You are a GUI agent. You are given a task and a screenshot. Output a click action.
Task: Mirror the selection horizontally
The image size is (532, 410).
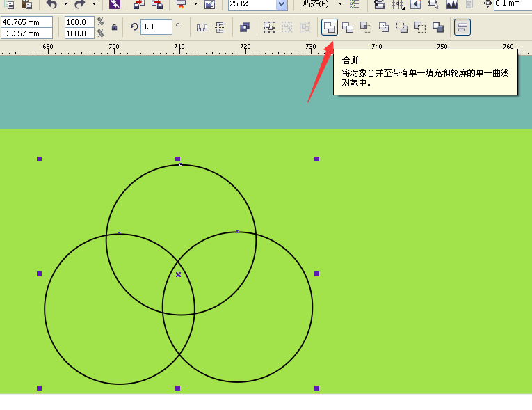pyautogui.click(x=202, y=27)
